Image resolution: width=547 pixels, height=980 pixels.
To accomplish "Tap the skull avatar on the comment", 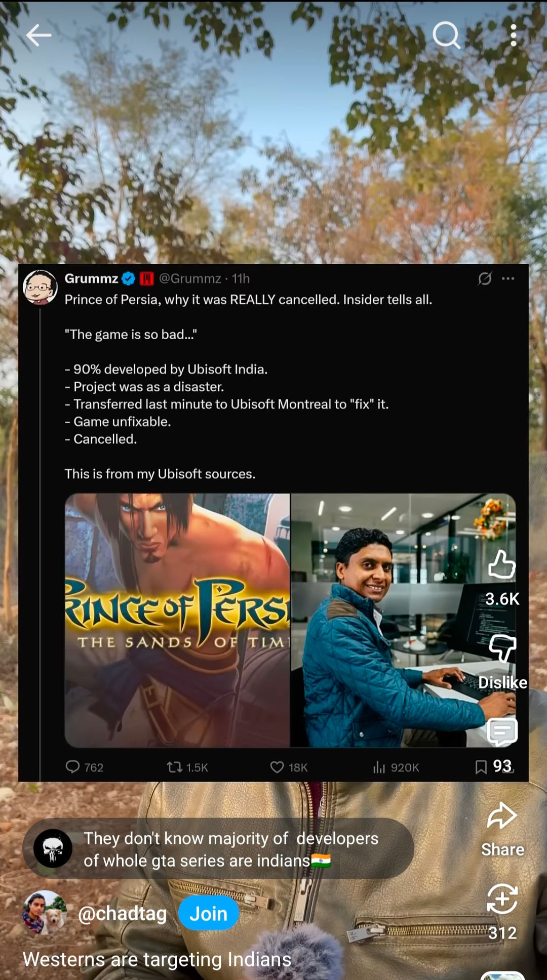I will pos(53,849).
